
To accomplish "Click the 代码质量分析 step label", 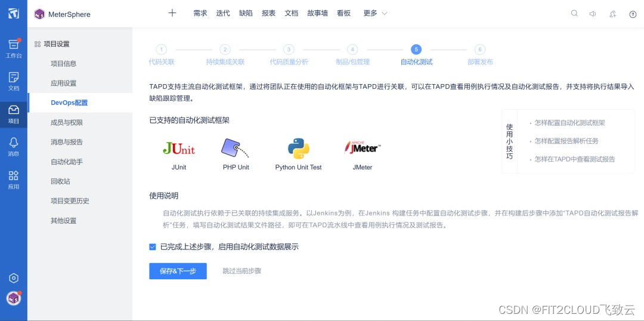I will (289, 62).
